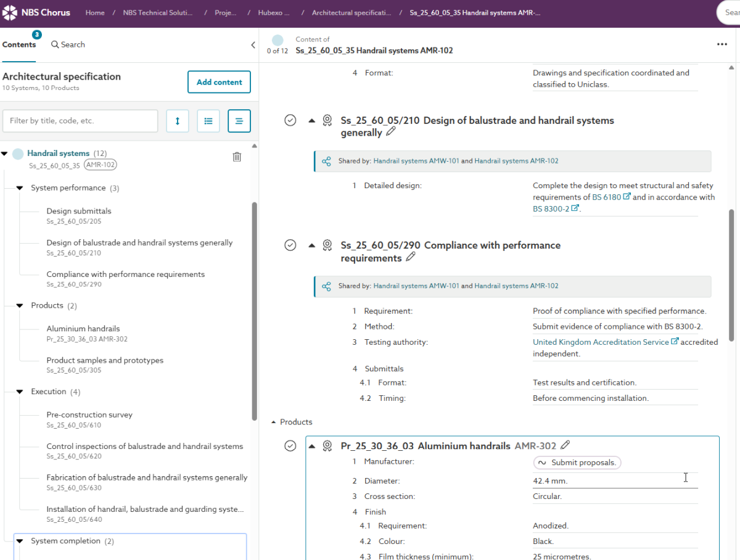The image size is (740, 560).
Task: Click Submit proposals pill for Manufacturer
Action: click(577, 463)
